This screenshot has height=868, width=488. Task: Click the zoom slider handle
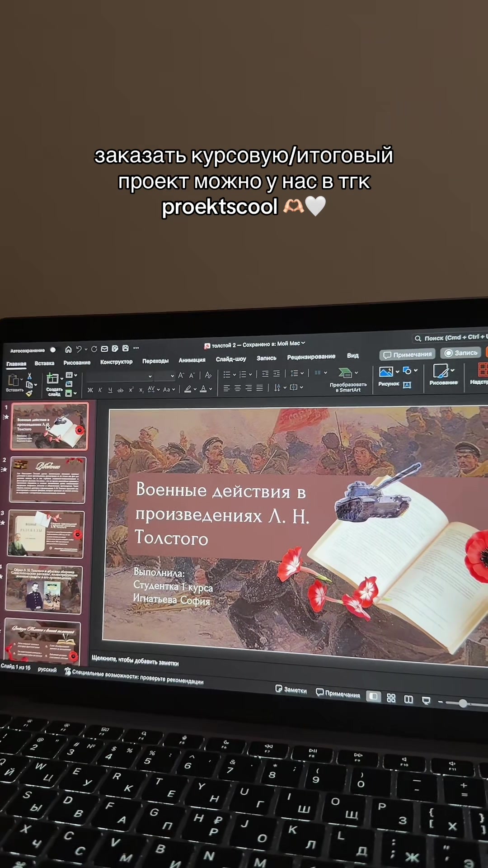click(x=463, y=703)
